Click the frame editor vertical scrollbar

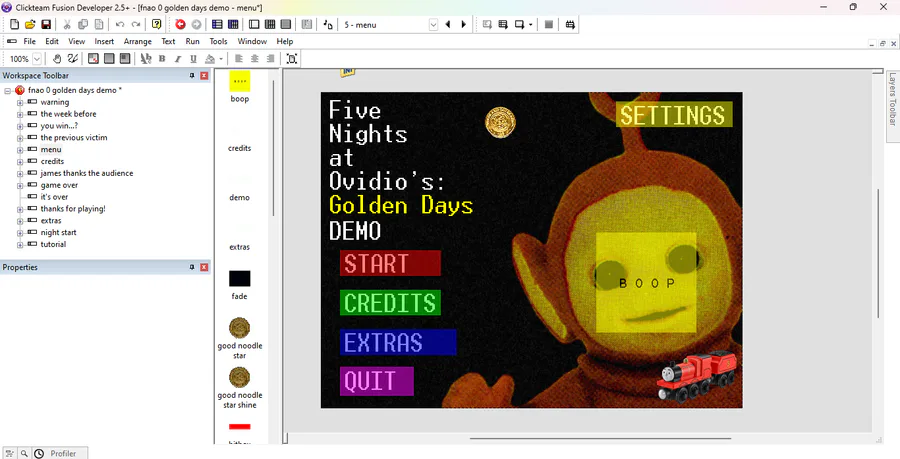click(878, 252)
